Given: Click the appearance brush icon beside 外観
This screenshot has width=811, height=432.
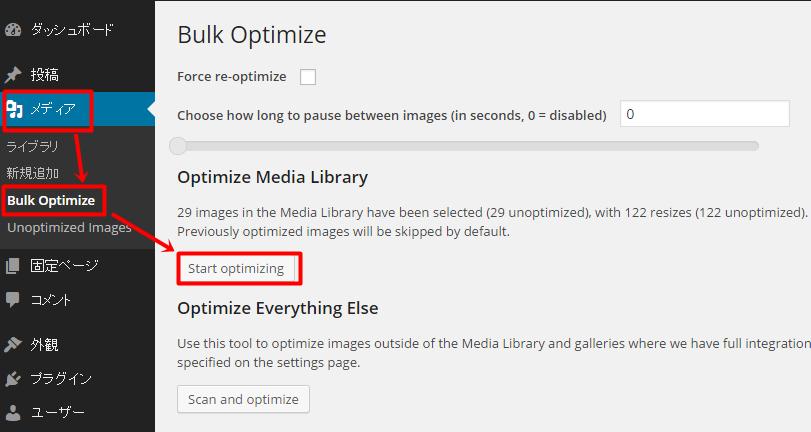Looking at the screenshot, I should tap(13, 345).
